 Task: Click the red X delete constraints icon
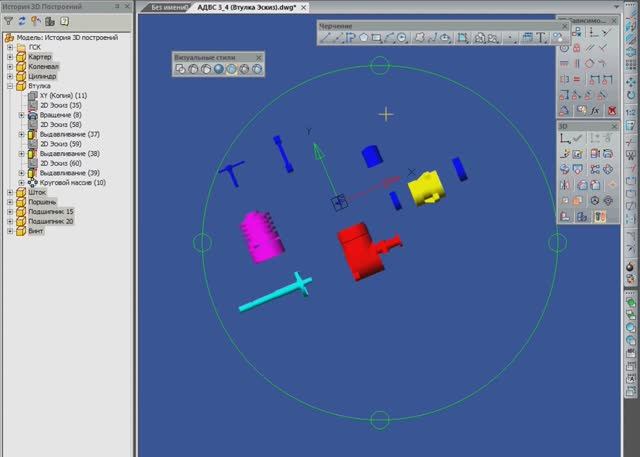coord(611,110)
